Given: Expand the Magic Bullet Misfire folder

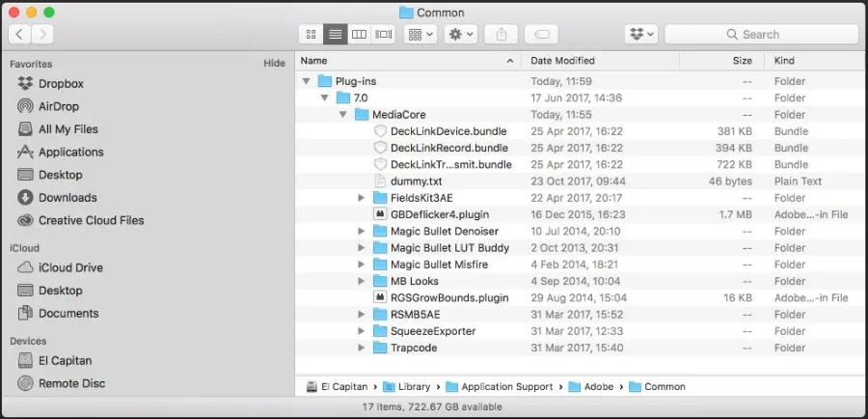Looking at the screenshot, I should [x=361, y=265].
